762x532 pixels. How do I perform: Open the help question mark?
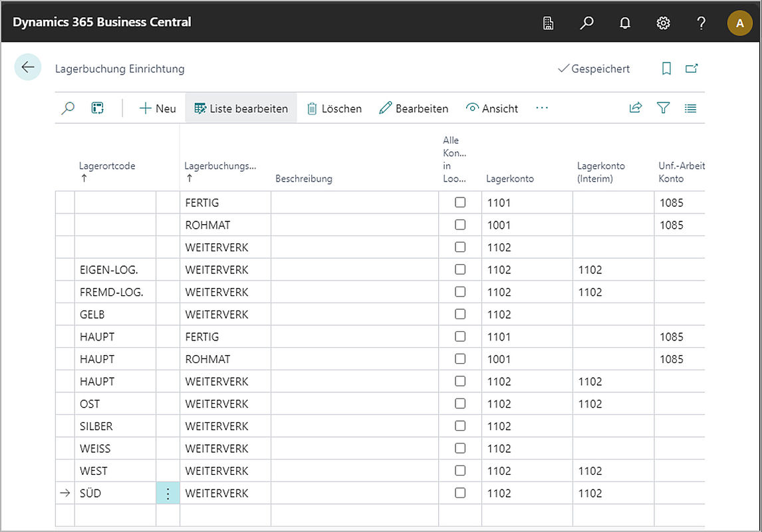coord(701,23)
